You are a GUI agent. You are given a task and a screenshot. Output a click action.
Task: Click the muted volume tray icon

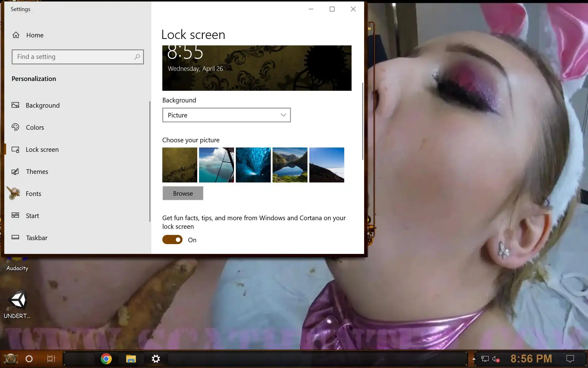click(496, 359)
